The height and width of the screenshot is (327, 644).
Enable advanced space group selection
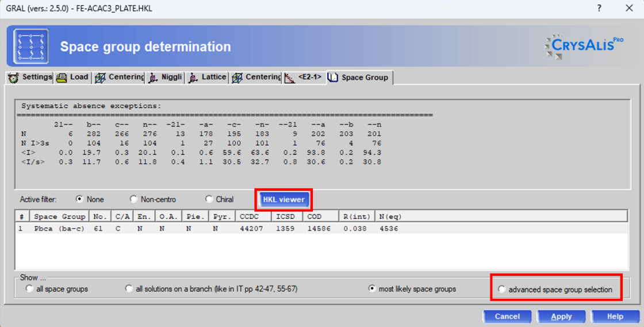click(x=502, y=290)
